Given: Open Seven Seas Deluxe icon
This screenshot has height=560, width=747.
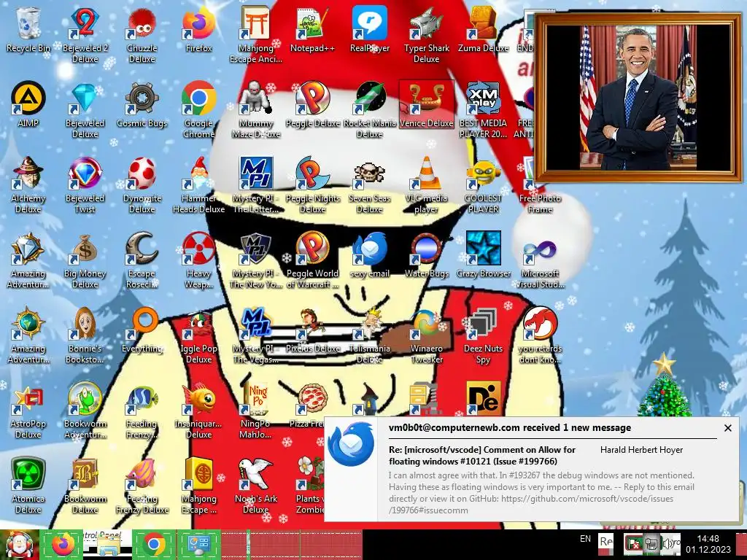Looking at the screenshot, I should tap(370, 184).
